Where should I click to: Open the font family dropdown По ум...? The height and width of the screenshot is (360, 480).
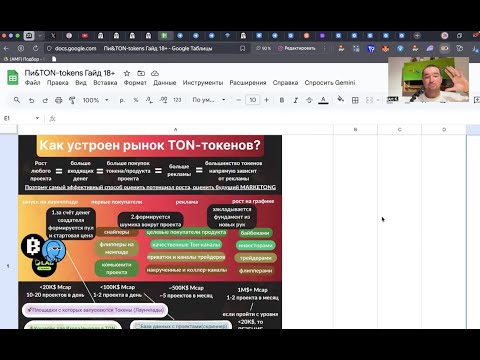209,100
